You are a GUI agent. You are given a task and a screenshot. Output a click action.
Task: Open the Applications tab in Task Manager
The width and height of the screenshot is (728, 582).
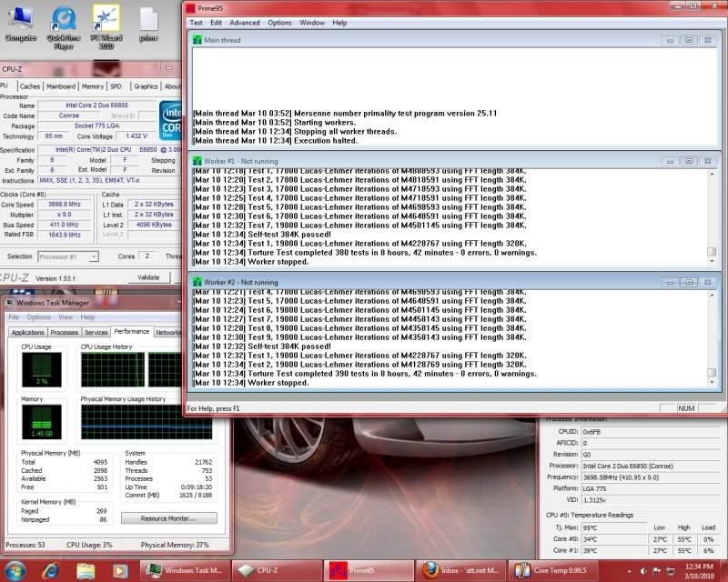tap(28, 332)
